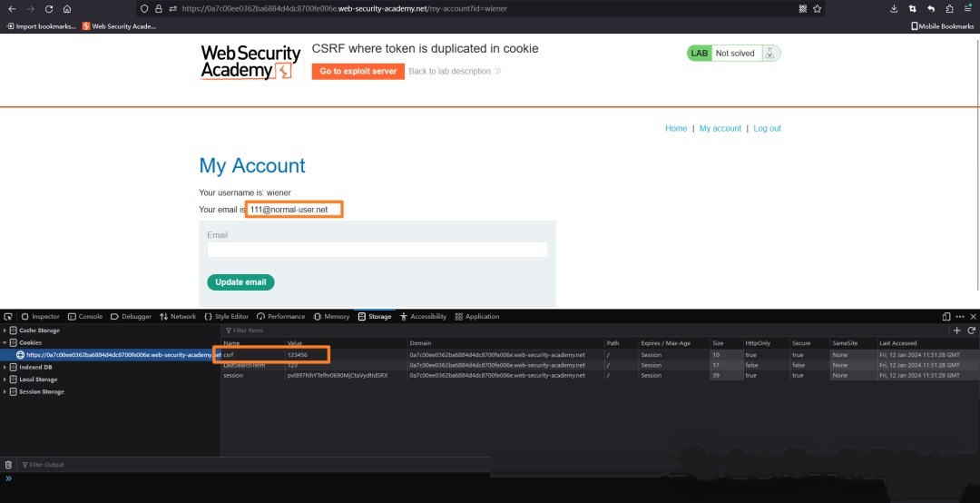Select the session cookie name cell
Screen dimensions: 980x503
coord(233,375)
